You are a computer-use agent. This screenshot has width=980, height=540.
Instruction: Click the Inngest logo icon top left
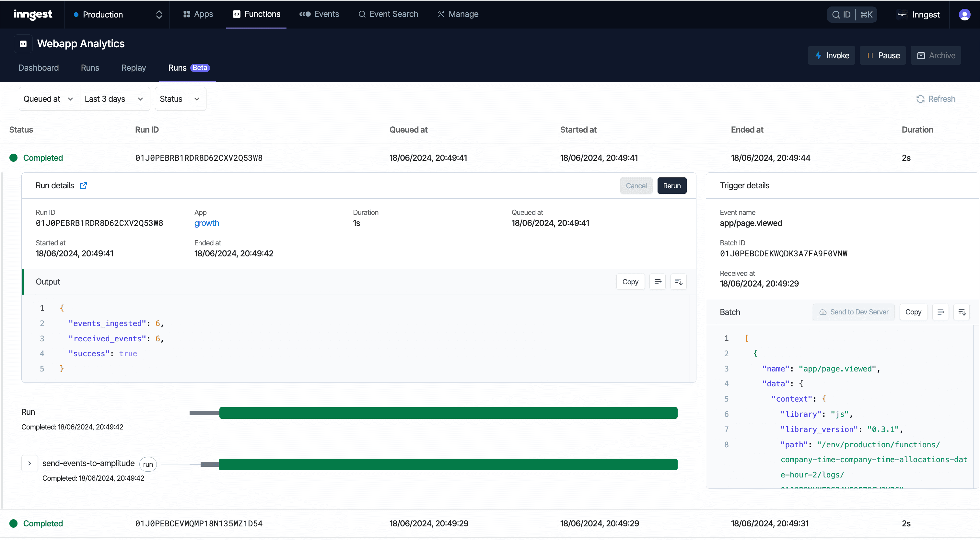pos(33,13)
